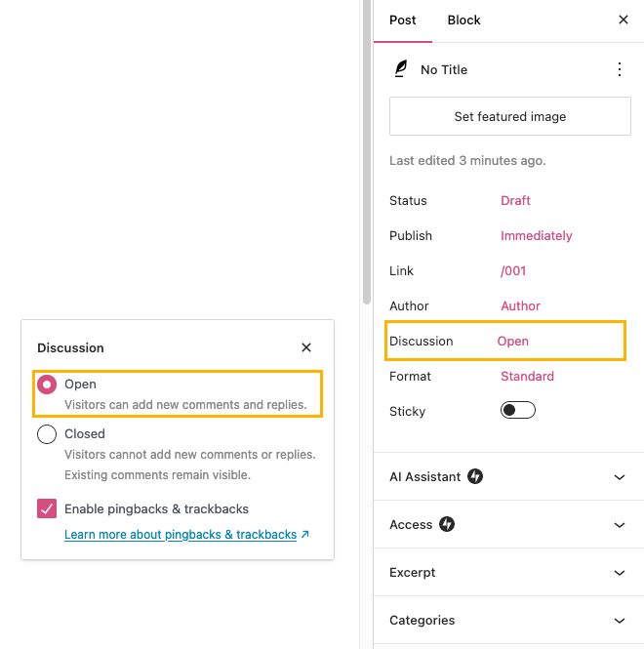Viewport: 644px width, 649px height.
Task: Click the Jetpack icon next to AI Assistant
Action: [475, 476]
